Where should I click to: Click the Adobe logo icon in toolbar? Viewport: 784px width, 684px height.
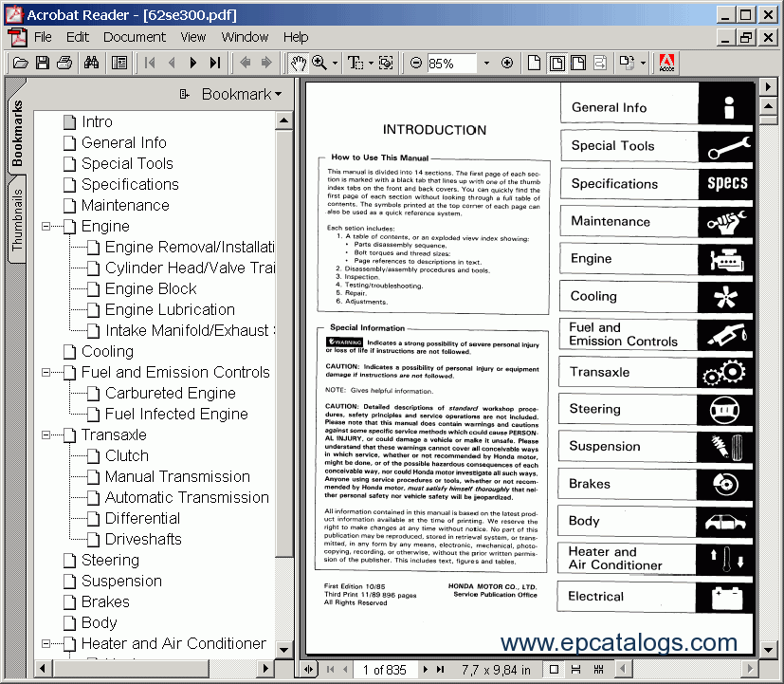(x=666, y=63)
